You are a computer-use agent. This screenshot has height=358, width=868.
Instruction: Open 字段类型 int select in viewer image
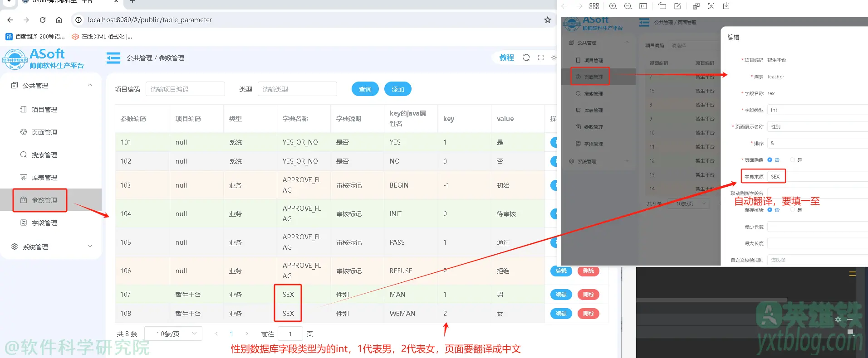(817, 110)
